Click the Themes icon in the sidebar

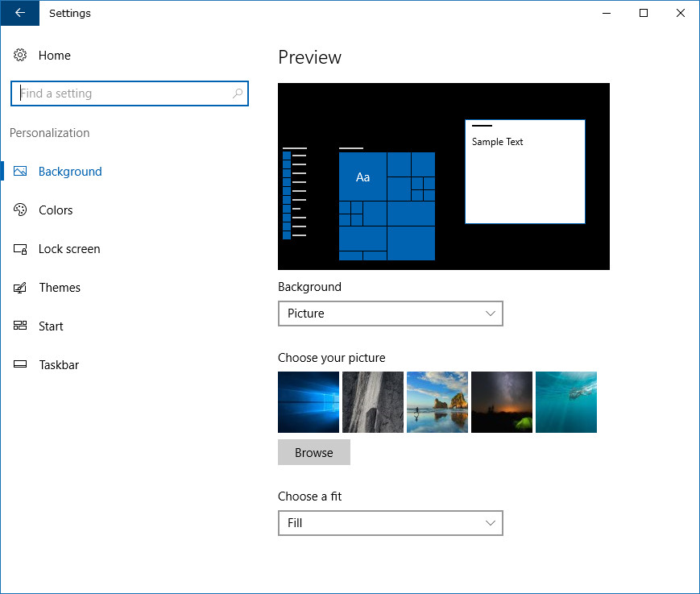click(x=20, y=288)
